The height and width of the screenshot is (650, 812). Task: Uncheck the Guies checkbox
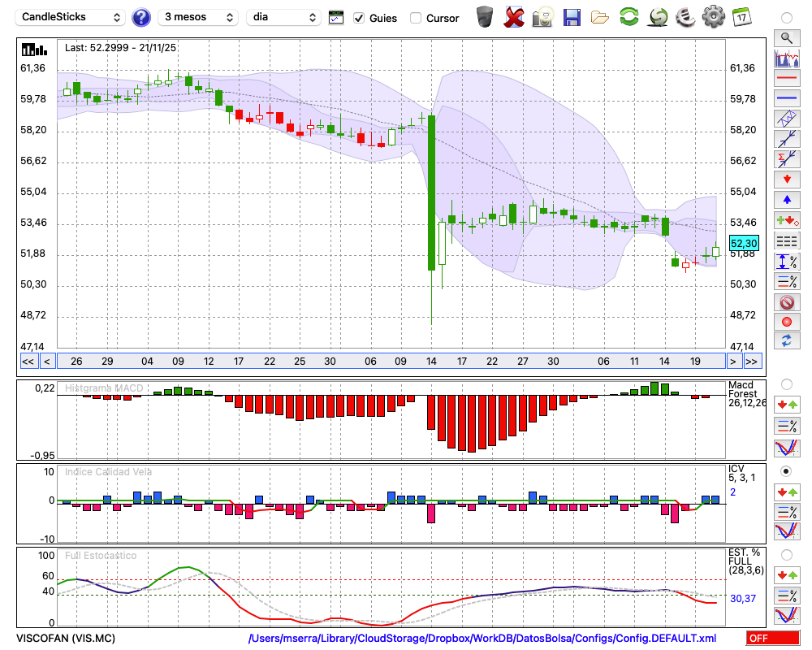[359, 18]
